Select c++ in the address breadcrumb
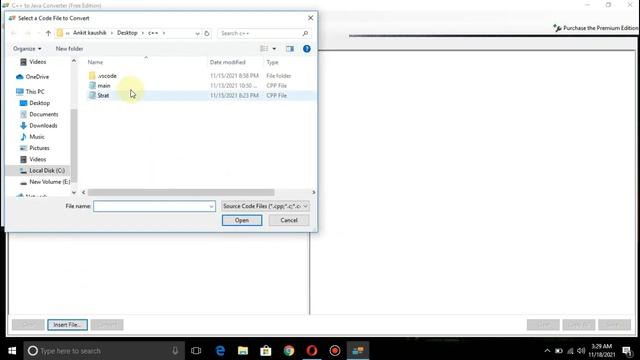Viewport: 640px width, 360px height. coord(153,33)
